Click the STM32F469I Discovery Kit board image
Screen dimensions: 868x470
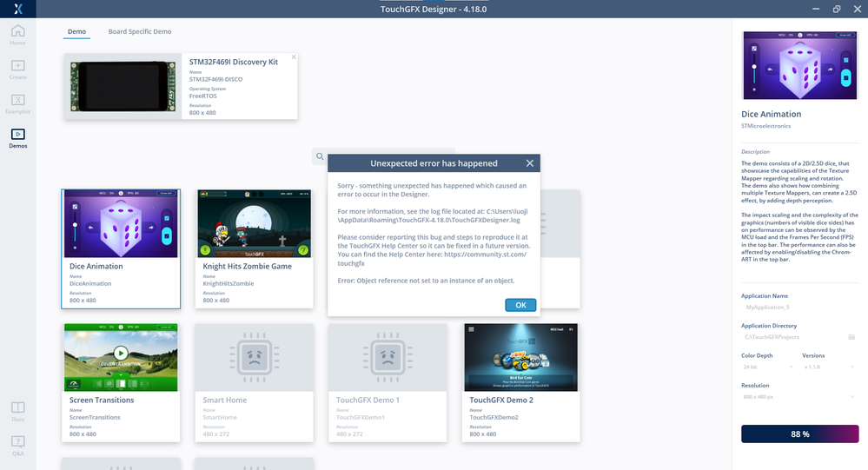pyautogui.click(x=123, y=86)
